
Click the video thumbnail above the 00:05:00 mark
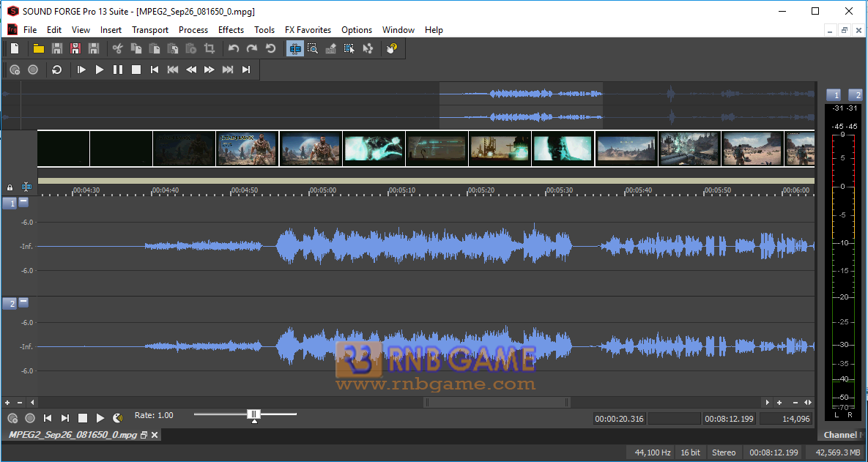pyautogui.click(x=311, y=149)
